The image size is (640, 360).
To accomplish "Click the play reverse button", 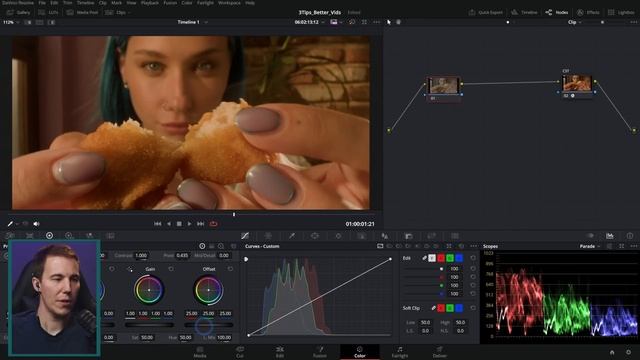I will [169, 224].
